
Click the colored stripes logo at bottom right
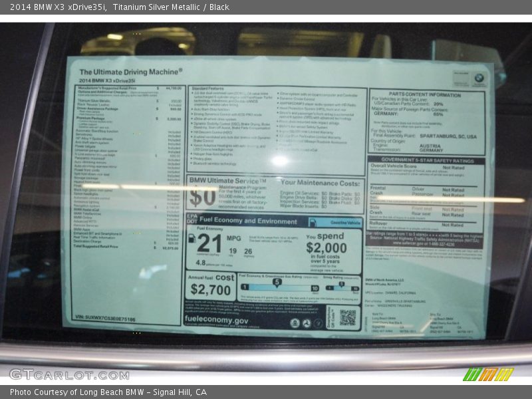point(487,374)
